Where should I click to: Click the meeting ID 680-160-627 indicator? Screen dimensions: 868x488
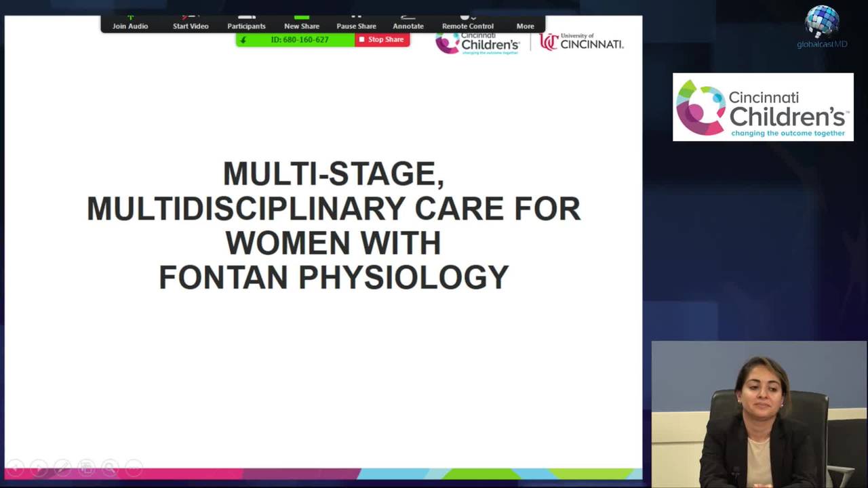(298, 40)
